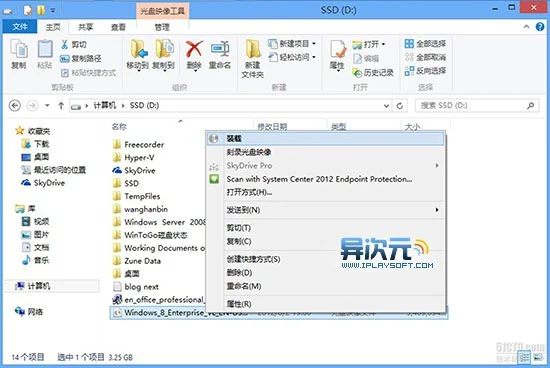The image size is (550, 368).
Task: Switch to the 主页 tab
Action: click(x=53, y=27)
